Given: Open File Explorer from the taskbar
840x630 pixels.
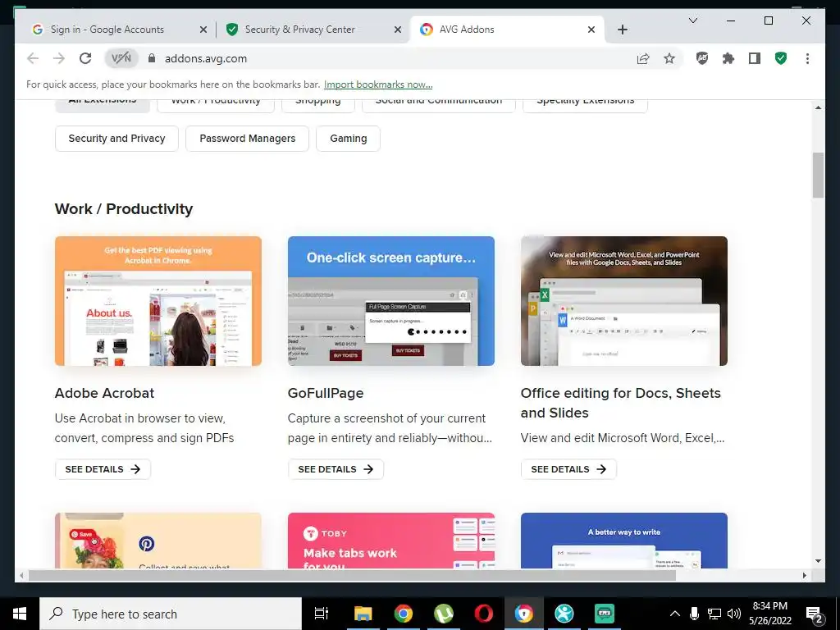Looking at the screenshot, I should click(363, 614).
